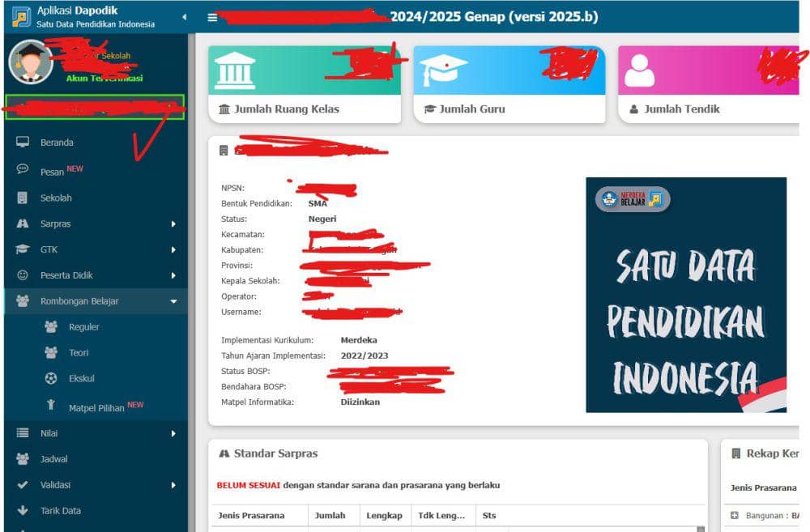Select the Teori submenu item
The image size is (810, 532).
point(79,353)
